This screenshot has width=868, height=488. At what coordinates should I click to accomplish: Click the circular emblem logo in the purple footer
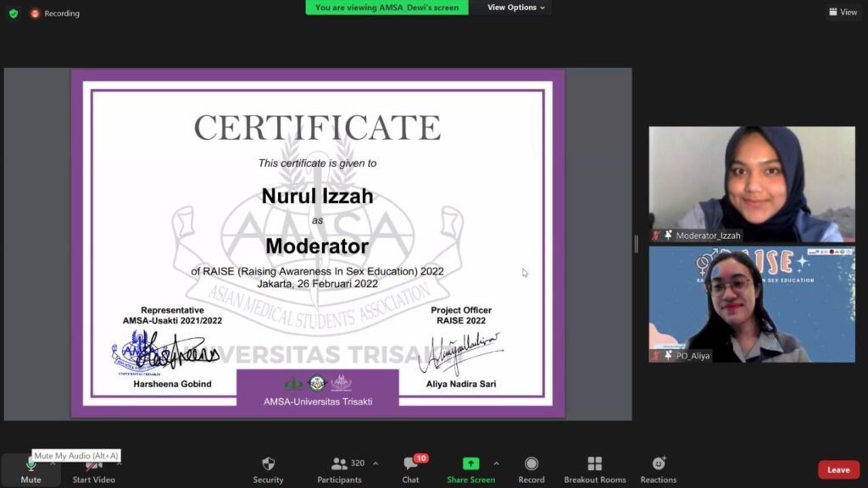pos(317,383)
